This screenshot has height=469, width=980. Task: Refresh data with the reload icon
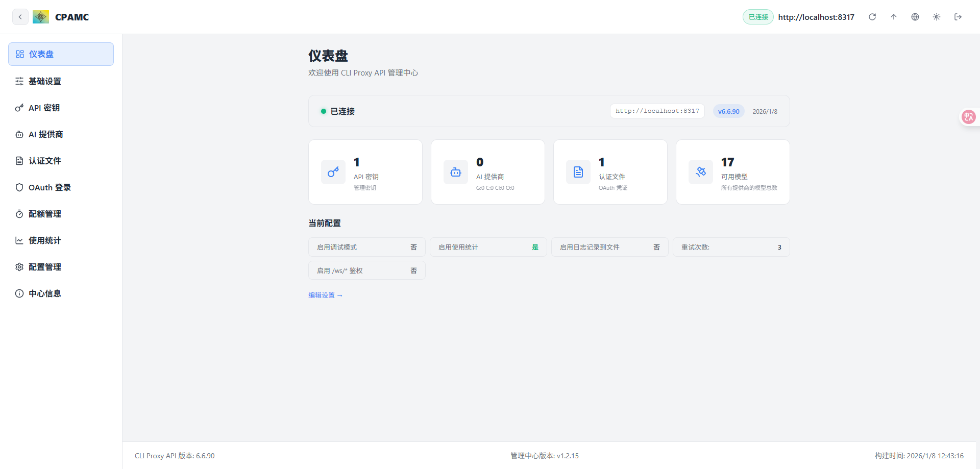click(872, 17)
